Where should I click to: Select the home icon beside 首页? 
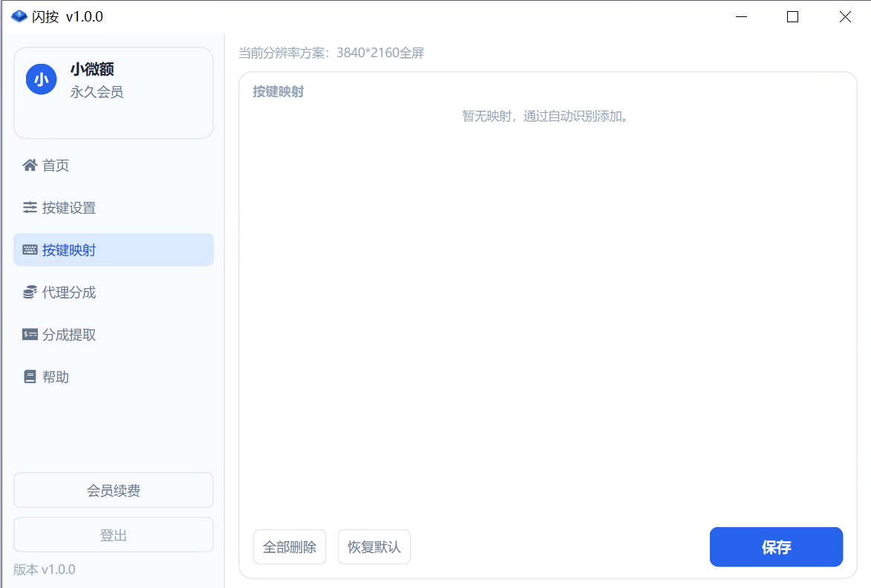click(x=28, y=165)
